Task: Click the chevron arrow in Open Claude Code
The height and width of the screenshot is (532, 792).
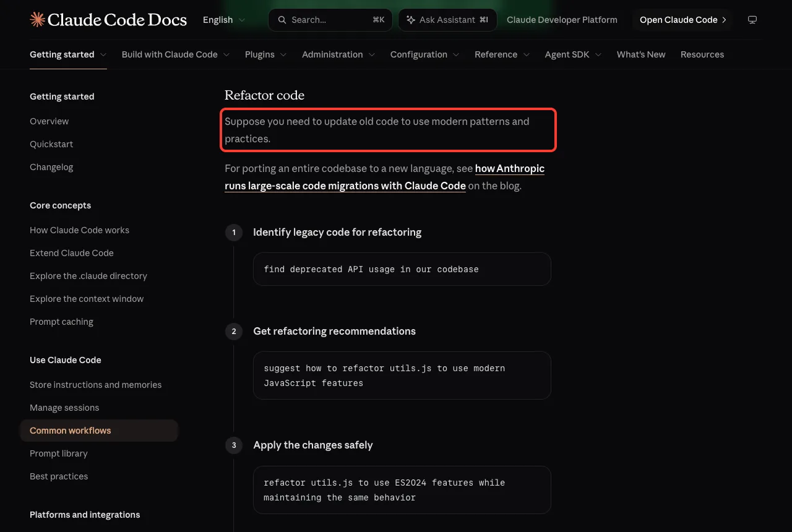Action: [724, 20]
